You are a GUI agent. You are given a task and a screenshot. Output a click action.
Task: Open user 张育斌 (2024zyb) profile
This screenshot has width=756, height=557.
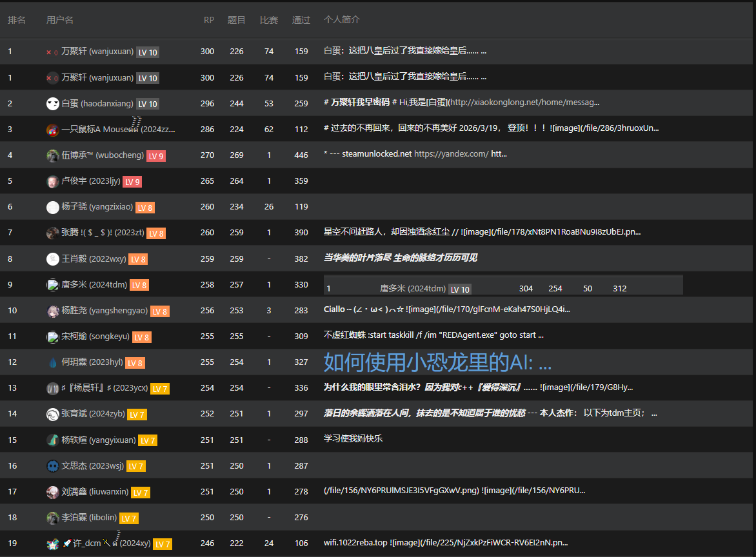pos(93,413)
